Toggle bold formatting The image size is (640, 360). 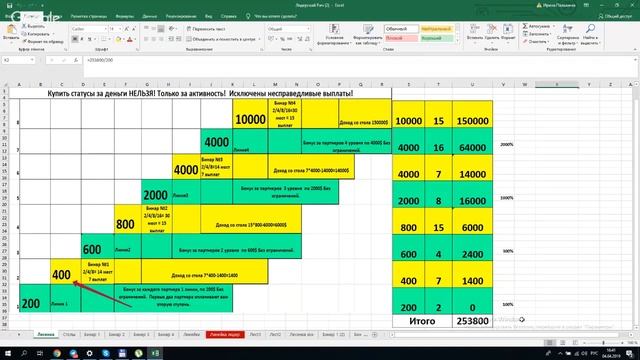pyautogui.click(x=75, y=39)
